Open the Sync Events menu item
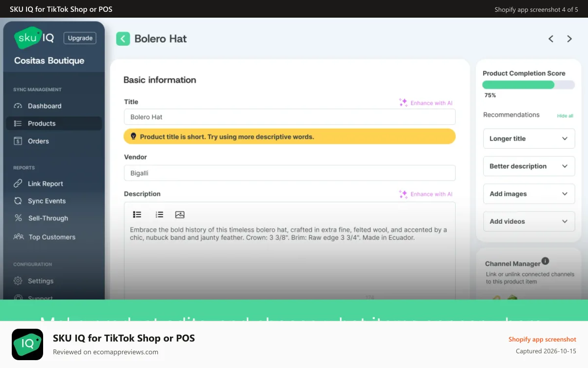 [54, 201]
